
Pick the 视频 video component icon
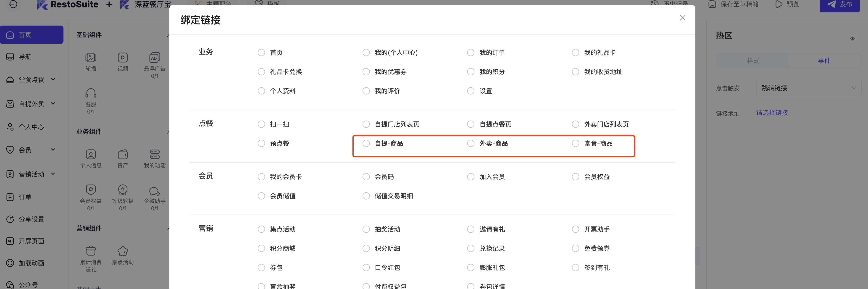coord(123,58)
